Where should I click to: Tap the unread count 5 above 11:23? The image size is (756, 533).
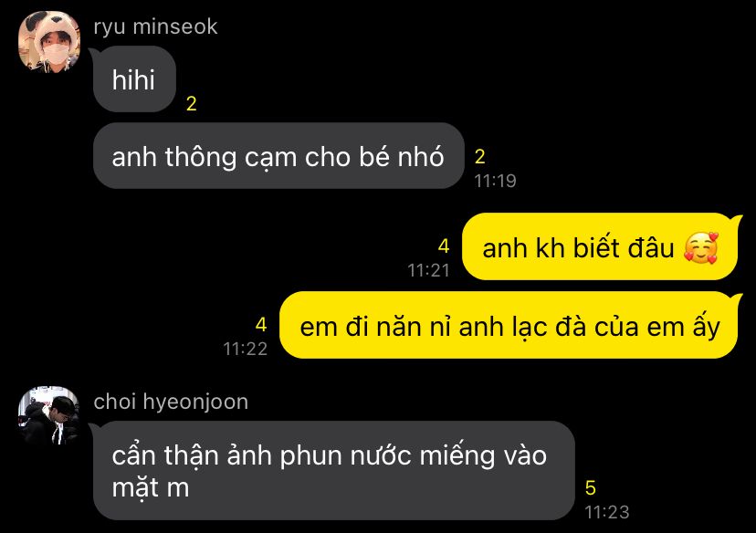click(x=591, y=487)
